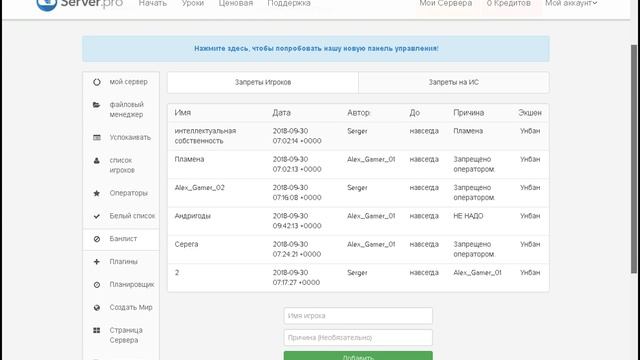Image resolution: width=640 pixels, height=360 pixels.
Task: Click the 0 Кредитов link
Action: pos(509,3)
